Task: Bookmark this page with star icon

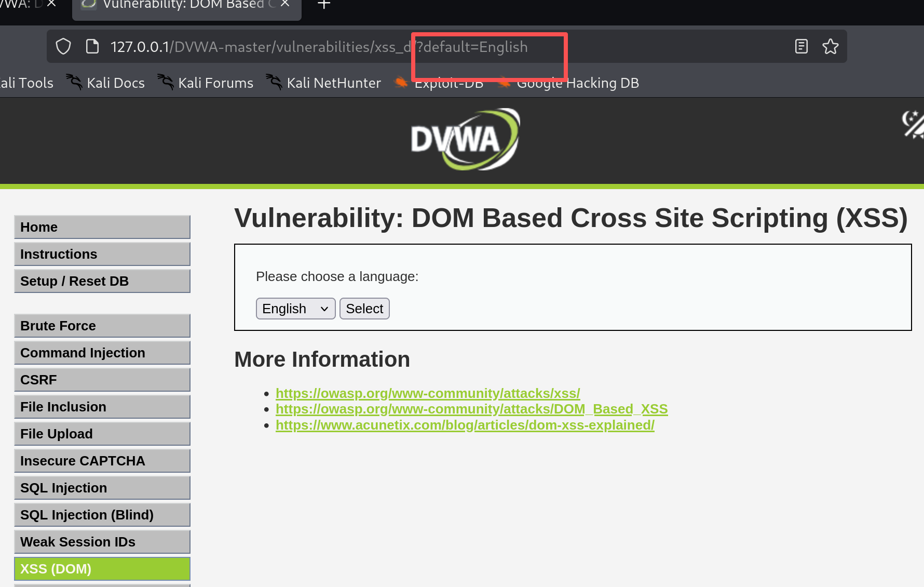Action: [x=831, y=47]
